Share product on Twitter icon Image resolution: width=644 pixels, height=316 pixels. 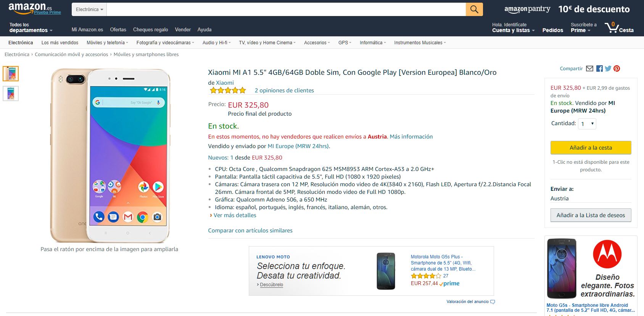coord(608,69)
